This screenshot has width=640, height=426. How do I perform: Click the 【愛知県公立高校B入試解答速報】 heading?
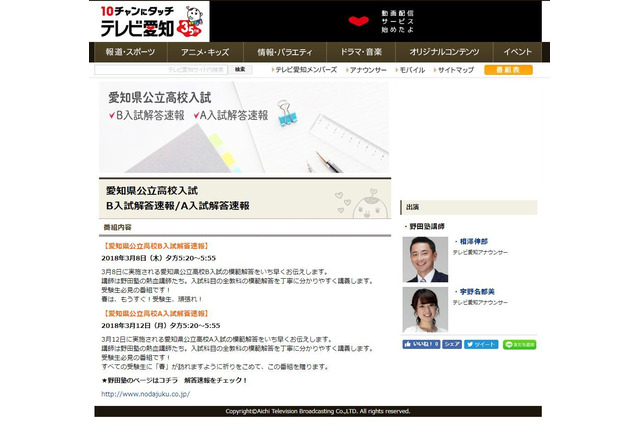[156, 246]
